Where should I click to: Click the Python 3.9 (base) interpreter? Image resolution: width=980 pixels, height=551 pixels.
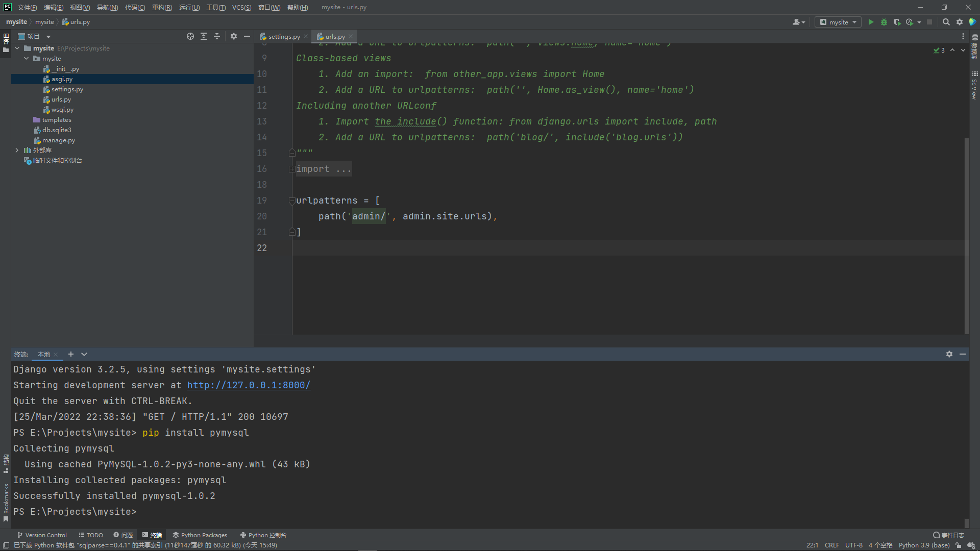point(924,545)
